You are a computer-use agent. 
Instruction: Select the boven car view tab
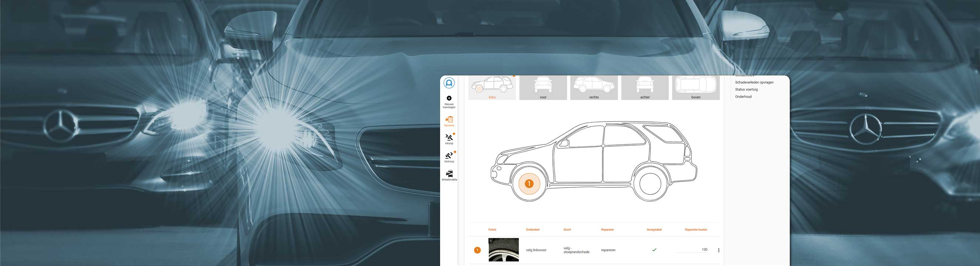coord(696,88)
